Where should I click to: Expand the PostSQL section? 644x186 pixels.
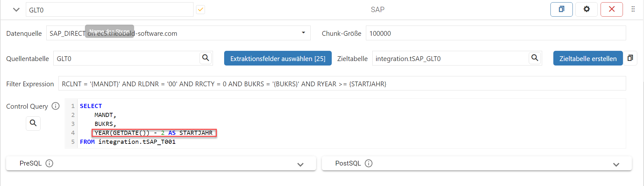[x=616, y=164]
